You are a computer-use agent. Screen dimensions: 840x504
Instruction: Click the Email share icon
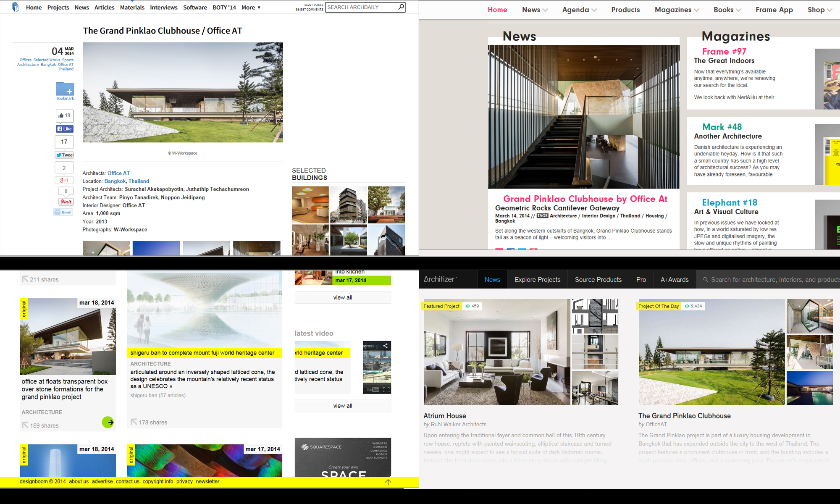point(63,212)
